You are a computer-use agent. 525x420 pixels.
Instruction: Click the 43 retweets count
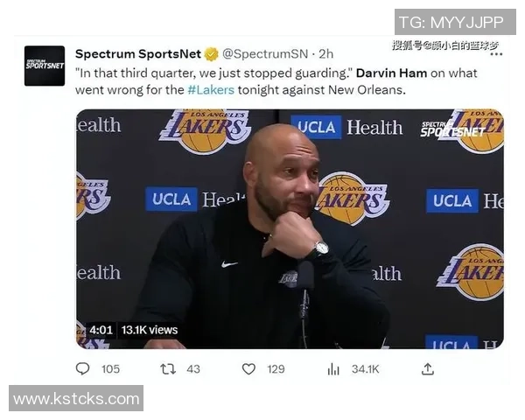193,369
